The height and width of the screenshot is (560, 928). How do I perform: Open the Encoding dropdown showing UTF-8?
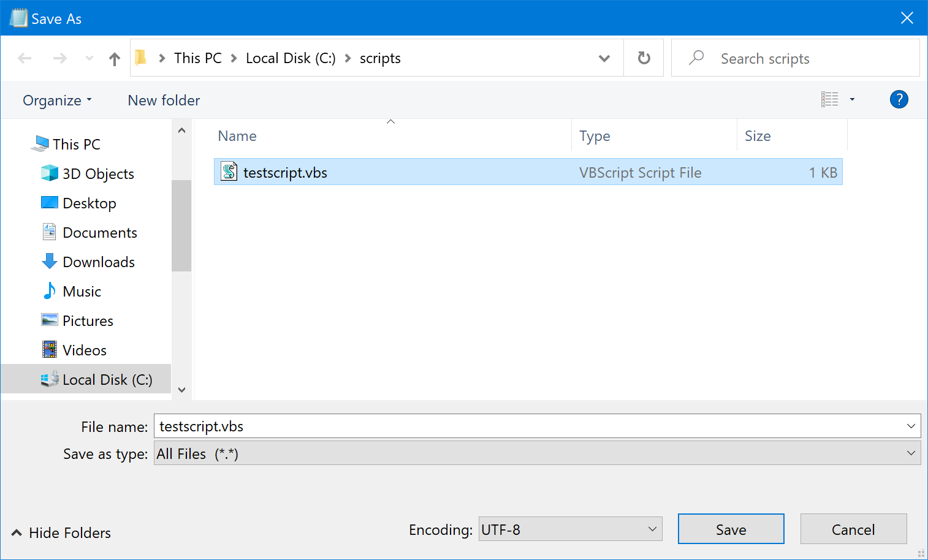click(x=569, y=529)
